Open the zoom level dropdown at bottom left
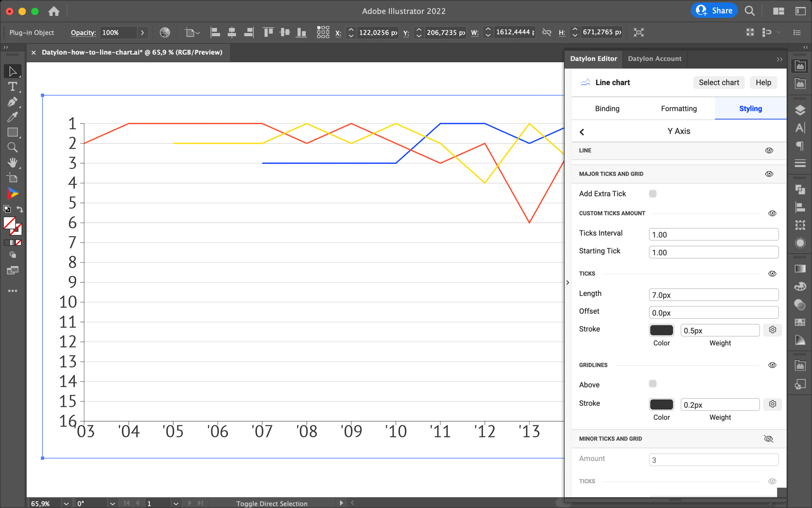The height and width of the screenshot is (508, 812). click(x=66, y=503)
